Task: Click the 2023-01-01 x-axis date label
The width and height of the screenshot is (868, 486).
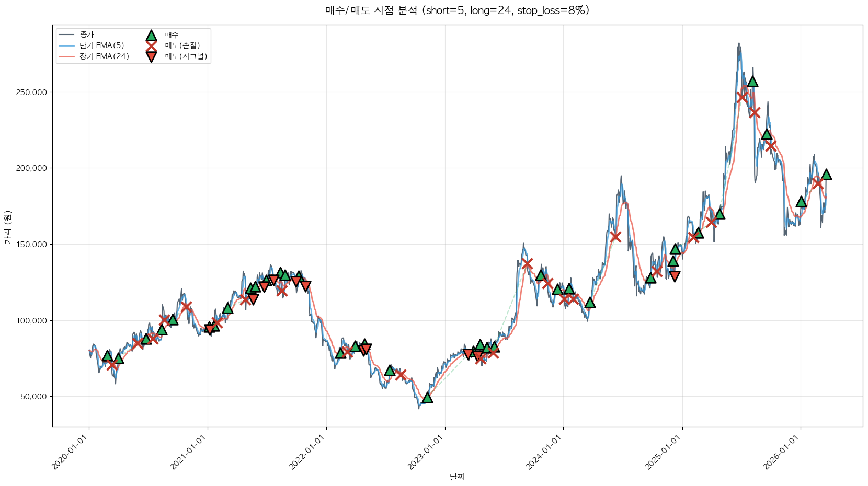Action: (x=426, y=453)
